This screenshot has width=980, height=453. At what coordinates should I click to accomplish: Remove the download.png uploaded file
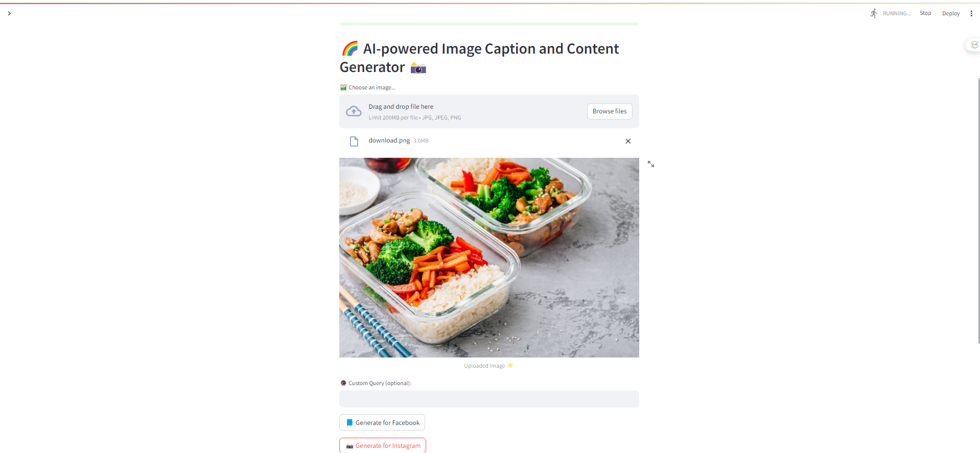pyautogui.click(x=628, y=141)
